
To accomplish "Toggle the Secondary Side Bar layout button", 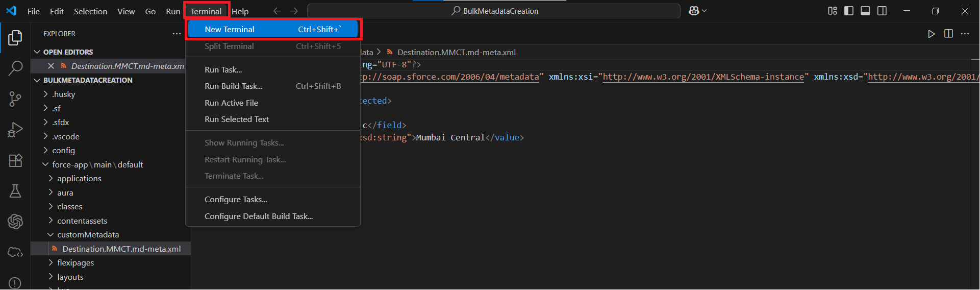I will coord(882,11).
